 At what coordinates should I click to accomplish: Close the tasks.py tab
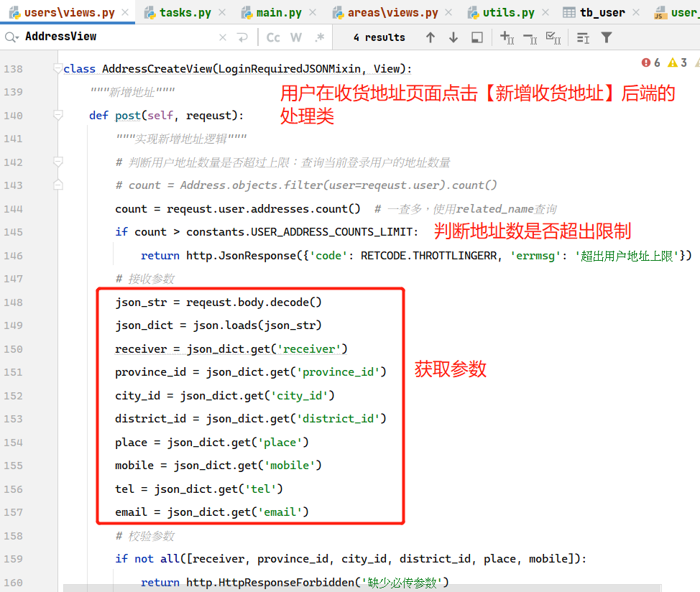click(222, 12)
